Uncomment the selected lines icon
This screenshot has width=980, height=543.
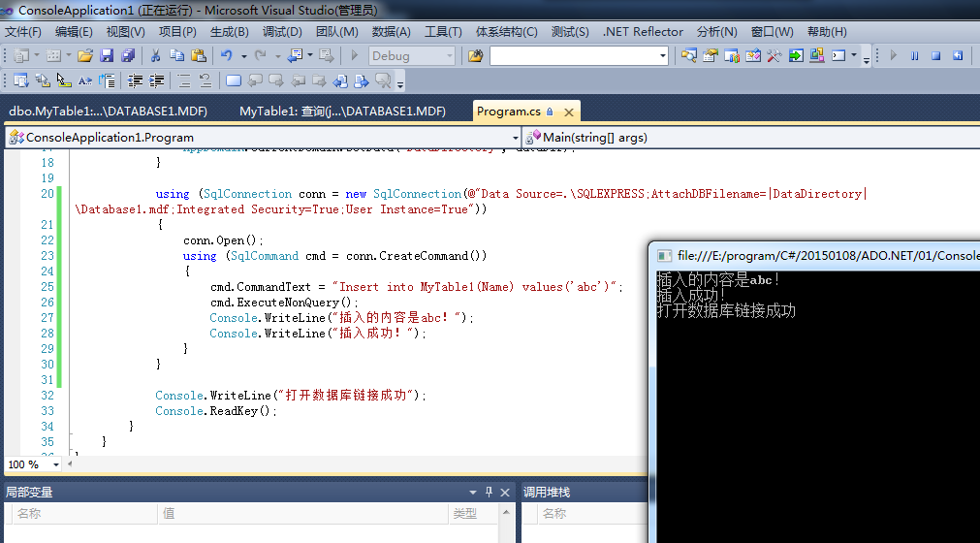tap(205, 80)
